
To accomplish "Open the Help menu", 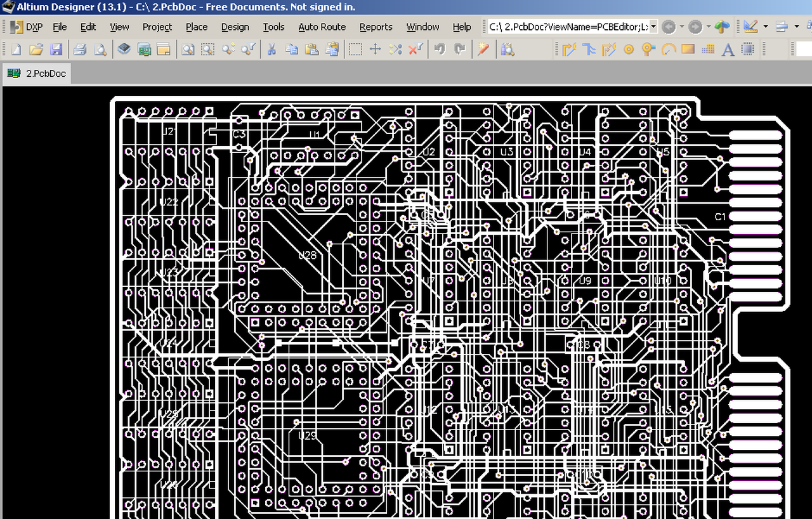I will pos(462,27).
